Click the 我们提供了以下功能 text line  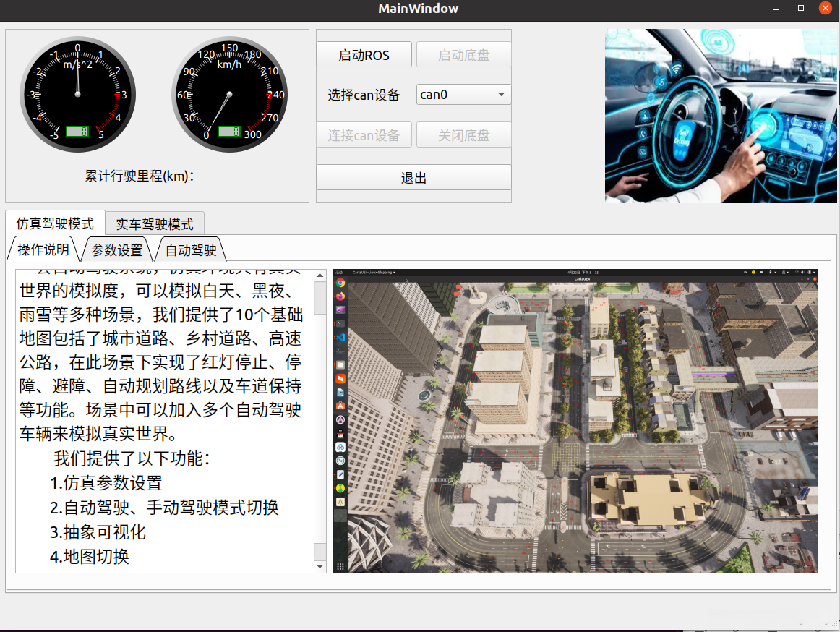tap(132, 458)
